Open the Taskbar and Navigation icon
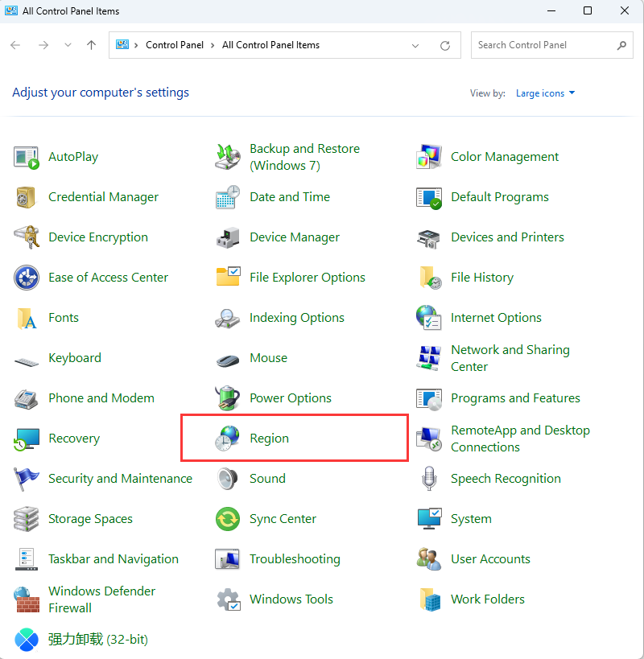The width and height of the screenshot is (644, 659). pyautogui.click(x=27, y=559)
